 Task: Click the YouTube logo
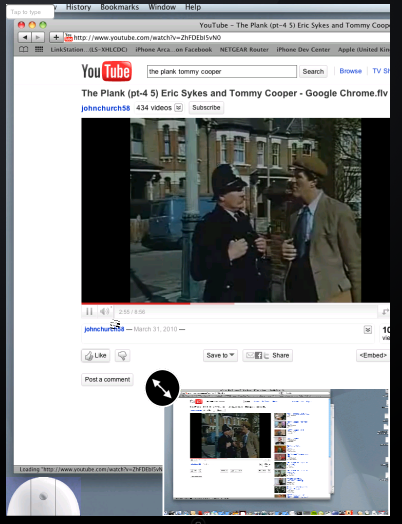click(x=107, y=71)
